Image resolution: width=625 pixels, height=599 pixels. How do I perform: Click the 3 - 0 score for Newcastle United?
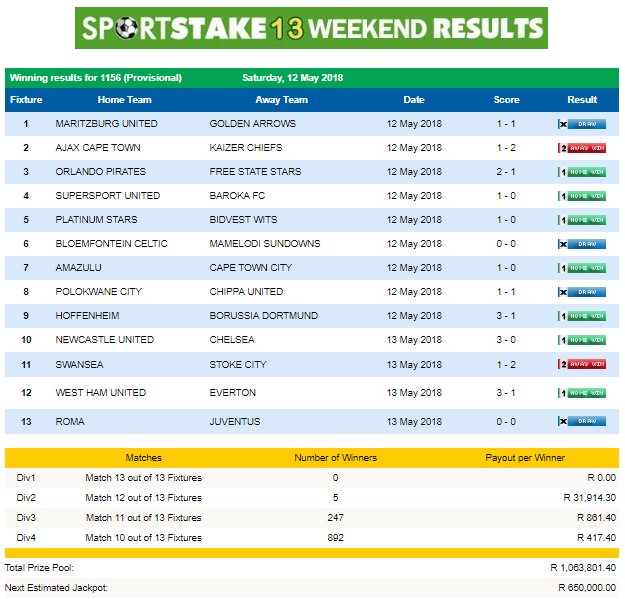coord(506,340)
